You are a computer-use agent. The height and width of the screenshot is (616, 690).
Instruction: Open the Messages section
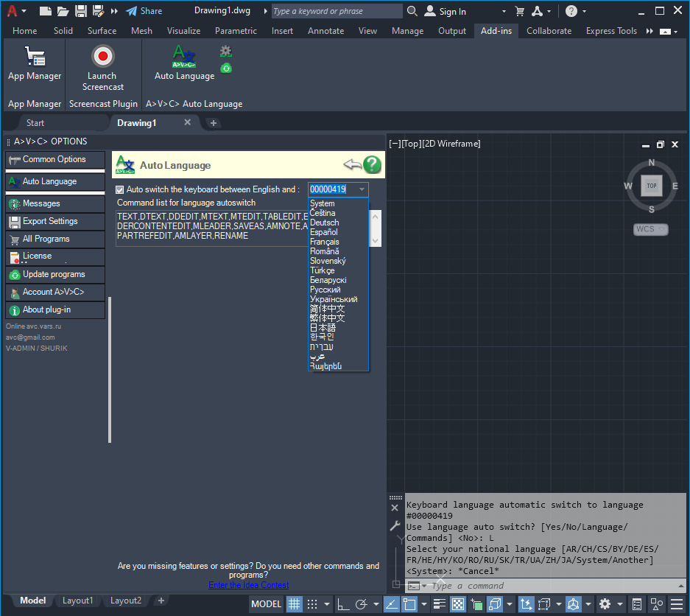55,203
